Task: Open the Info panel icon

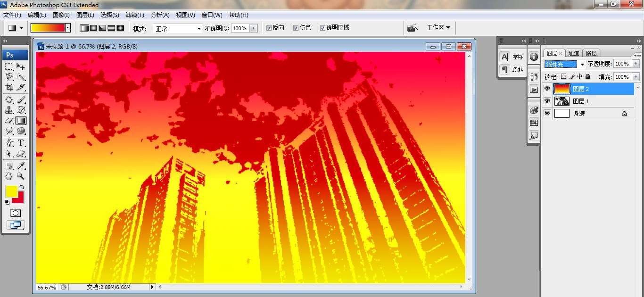Action: click(x=534, y=57)
